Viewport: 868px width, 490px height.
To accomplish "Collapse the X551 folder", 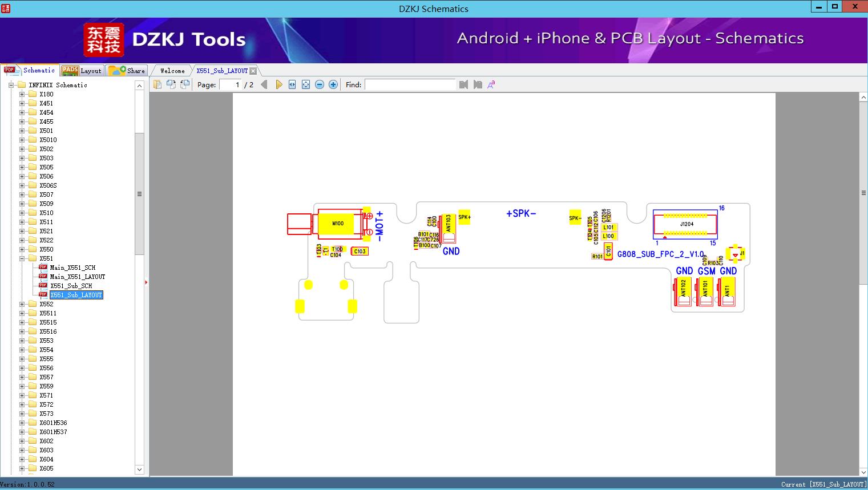I will pos(22,258).
